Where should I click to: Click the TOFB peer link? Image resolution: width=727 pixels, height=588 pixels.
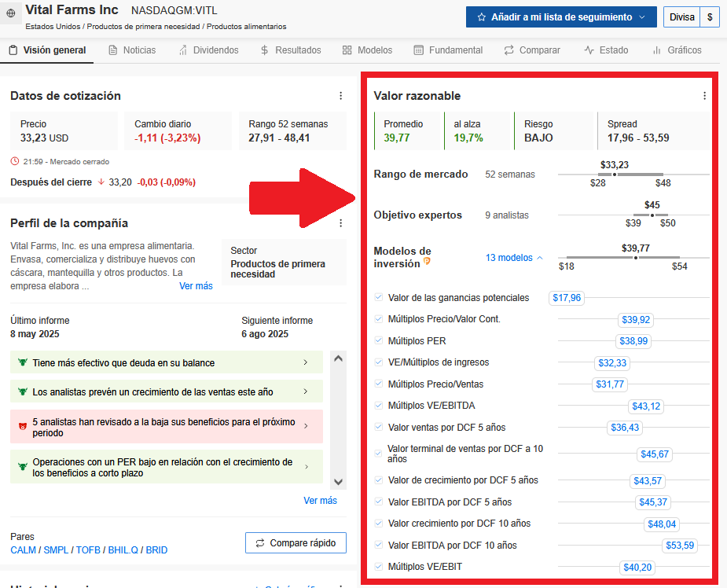pos(88,550)
